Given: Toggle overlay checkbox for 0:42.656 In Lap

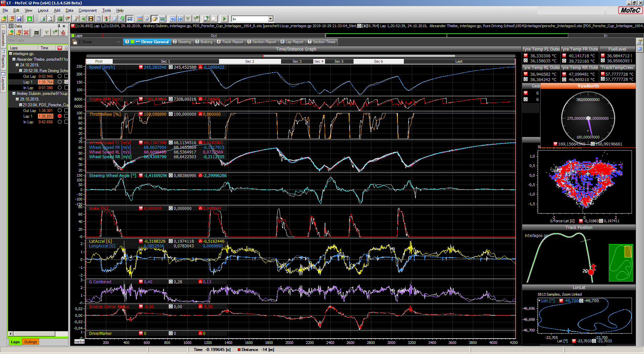Looking at the screenshot, I should (x=66, y=122).
